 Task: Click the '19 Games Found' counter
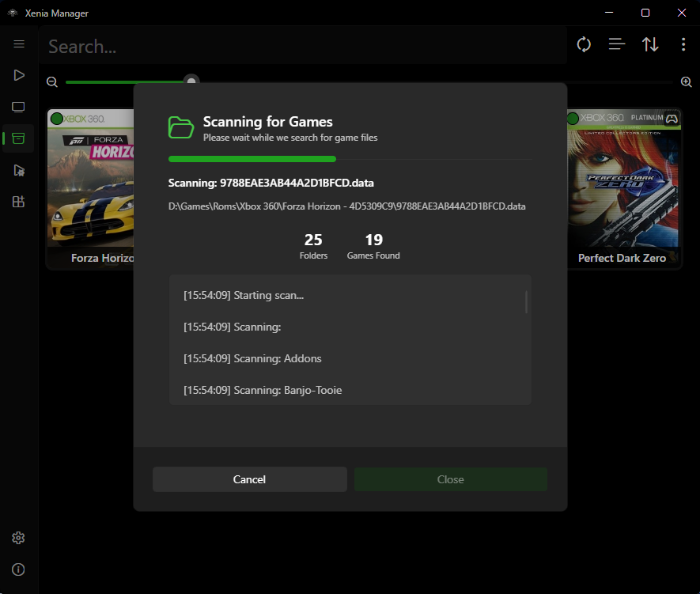pyautogui.click(x=373, y=246)
